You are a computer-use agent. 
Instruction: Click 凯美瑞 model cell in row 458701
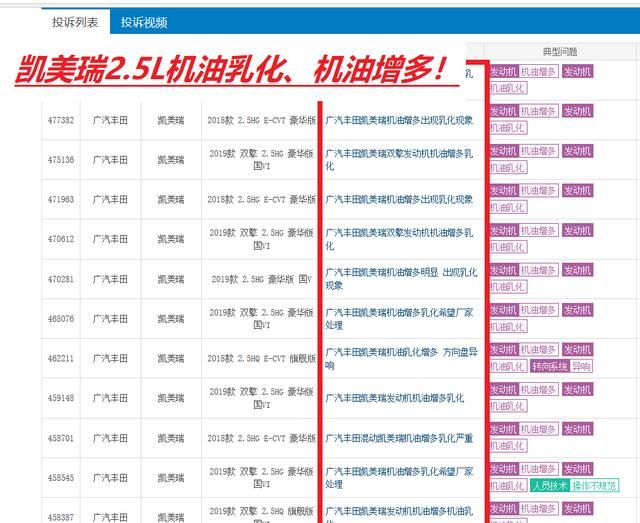(x=171, y=438)
